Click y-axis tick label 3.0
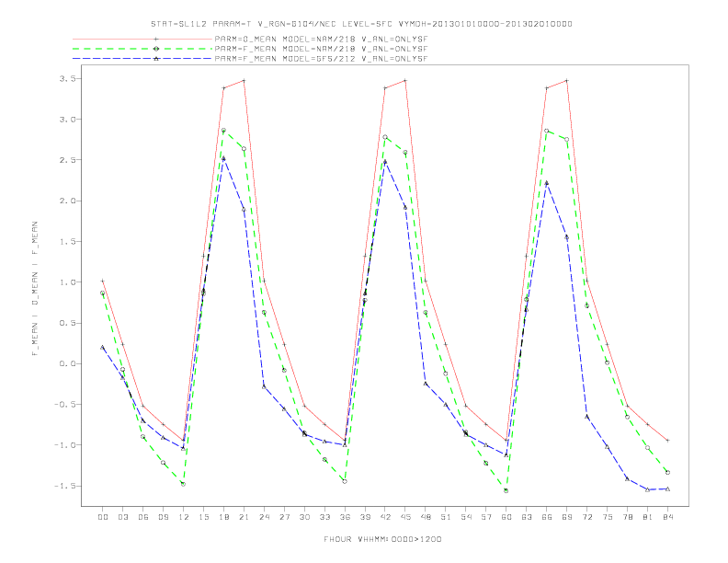The image size is (728, 563). 67,120
